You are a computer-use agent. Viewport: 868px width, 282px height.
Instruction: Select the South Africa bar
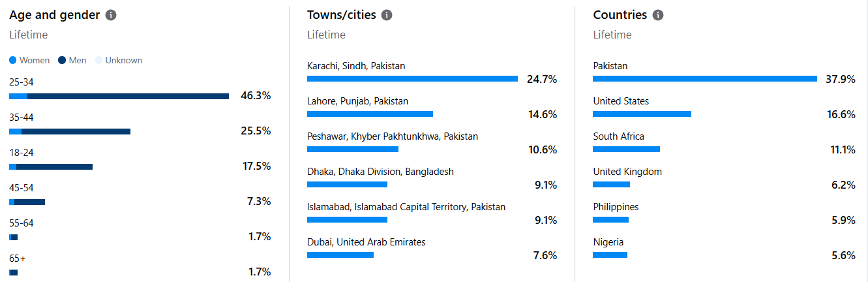pyautogui.click(x=626, y=149)
